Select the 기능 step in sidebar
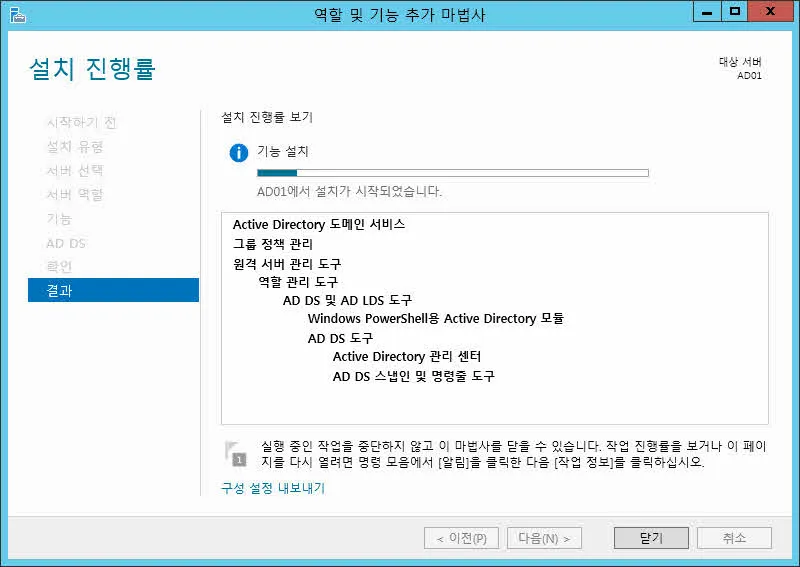The image size is (800, 567). [59, 219]
